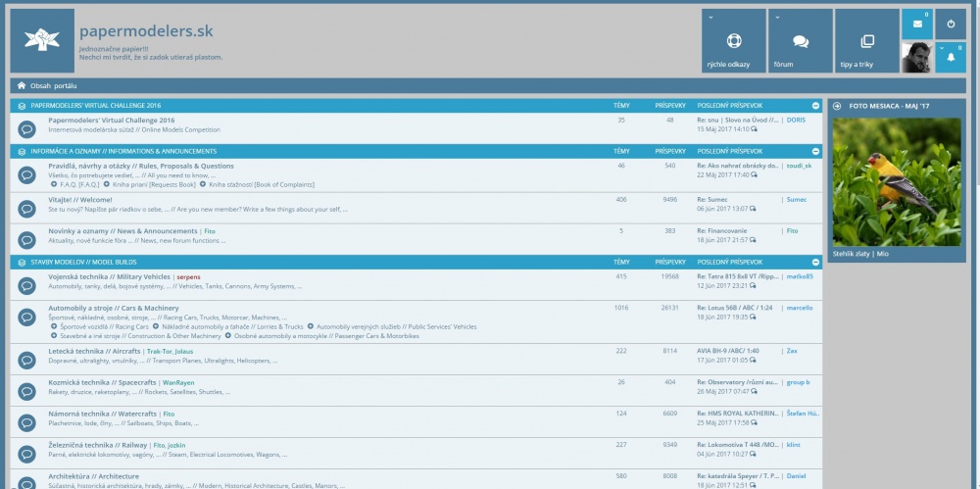
Task: Go to Obsah portálu breadcrumb link
Action: click(54, 85)
